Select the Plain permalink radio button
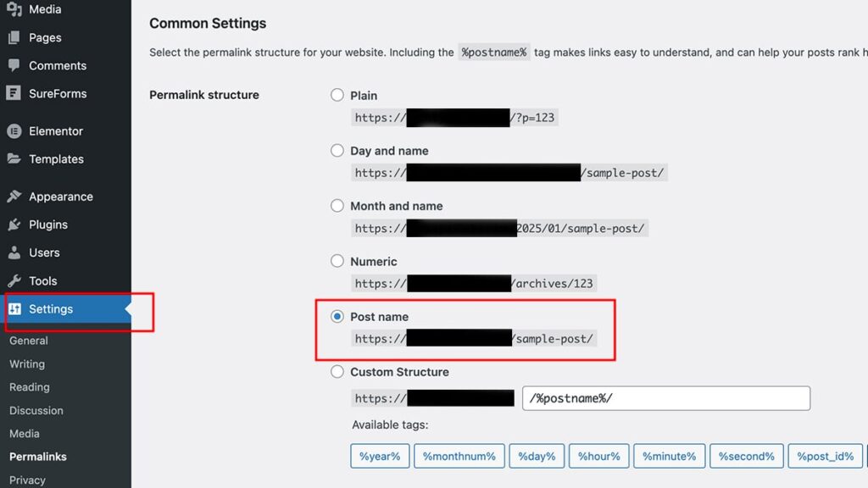Screen dimensions: 868x488 (337, 95)
